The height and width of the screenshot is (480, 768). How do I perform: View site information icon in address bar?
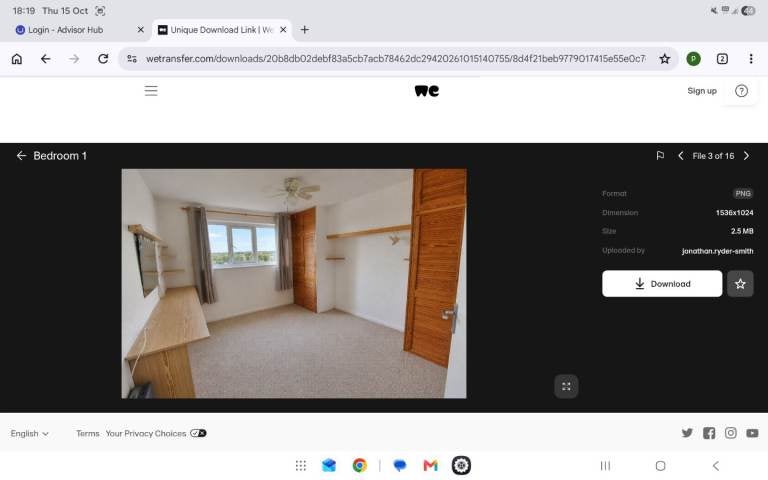tap(132, 59)
